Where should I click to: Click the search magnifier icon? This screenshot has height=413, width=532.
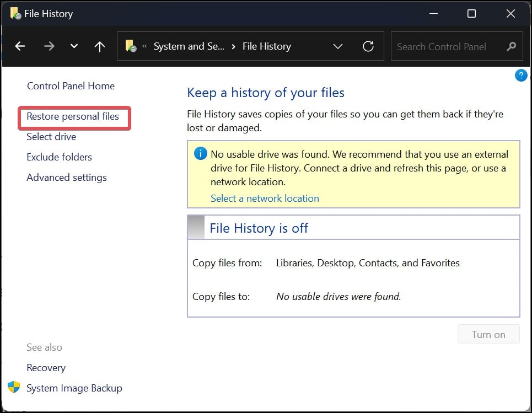coord(512,46)
